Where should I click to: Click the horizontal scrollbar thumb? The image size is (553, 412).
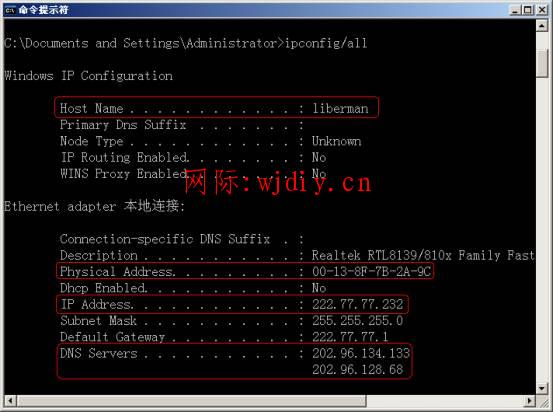pyautogui.click(x=191, y=401)
